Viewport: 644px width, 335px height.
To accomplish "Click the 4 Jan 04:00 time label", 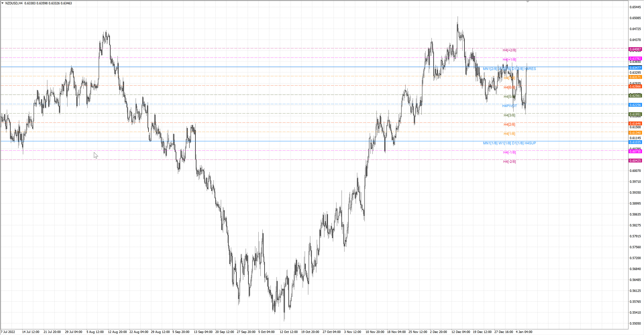I will [x=524, y=332].
